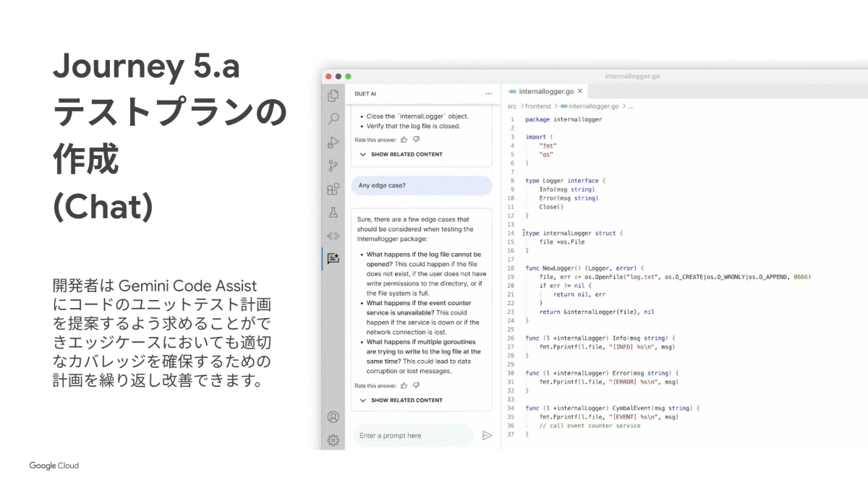Thumbs up the answer ending 'log file is closed'

[x=404, y=140]
